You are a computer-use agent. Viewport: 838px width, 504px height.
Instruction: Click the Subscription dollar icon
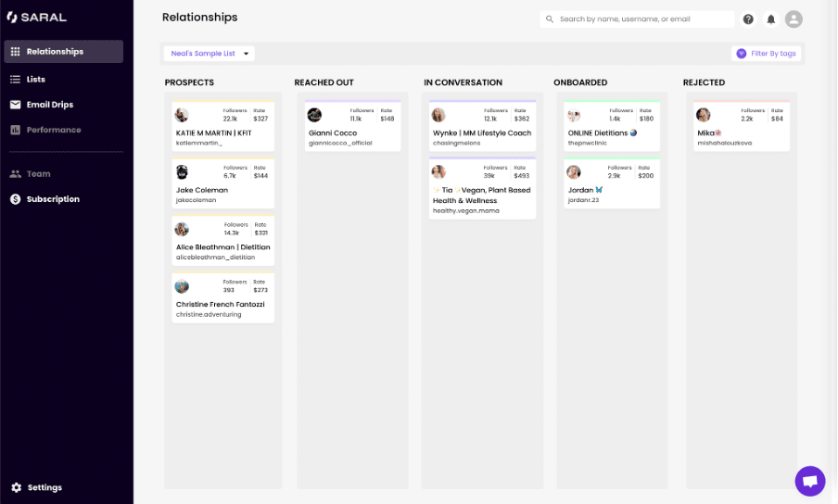pyautogui.click(x=16, y=199)
